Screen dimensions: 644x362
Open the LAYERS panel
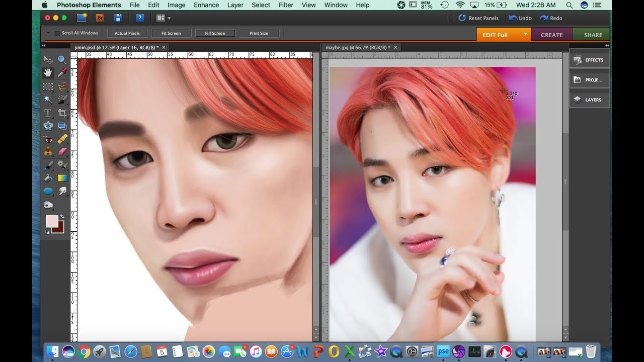coord(589,100)
